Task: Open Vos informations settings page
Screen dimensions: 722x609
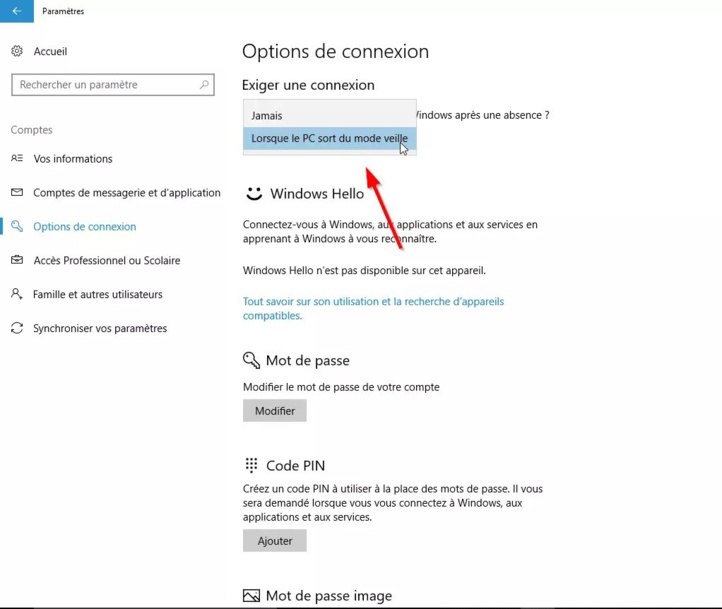Action: [x=73, y=159]
